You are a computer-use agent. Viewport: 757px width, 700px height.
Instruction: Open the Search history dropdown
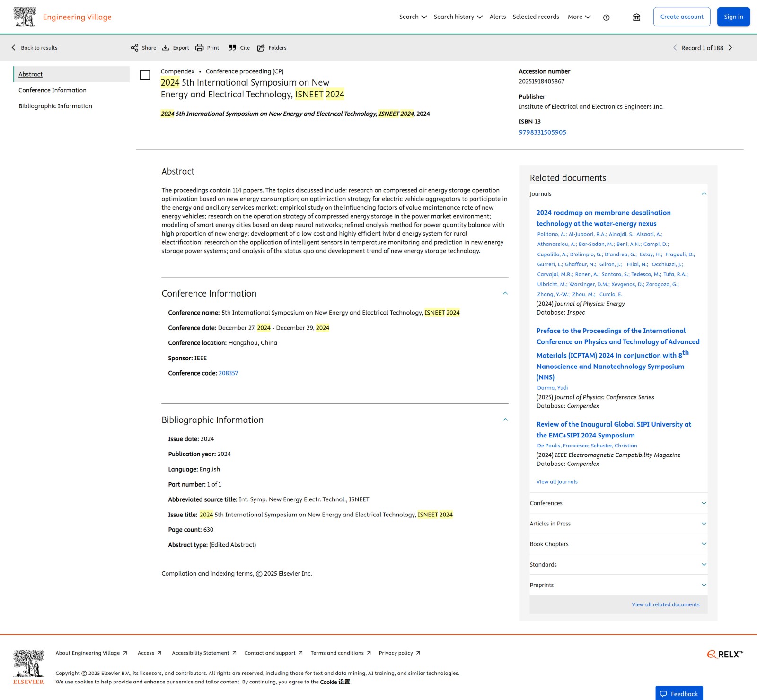458,17
